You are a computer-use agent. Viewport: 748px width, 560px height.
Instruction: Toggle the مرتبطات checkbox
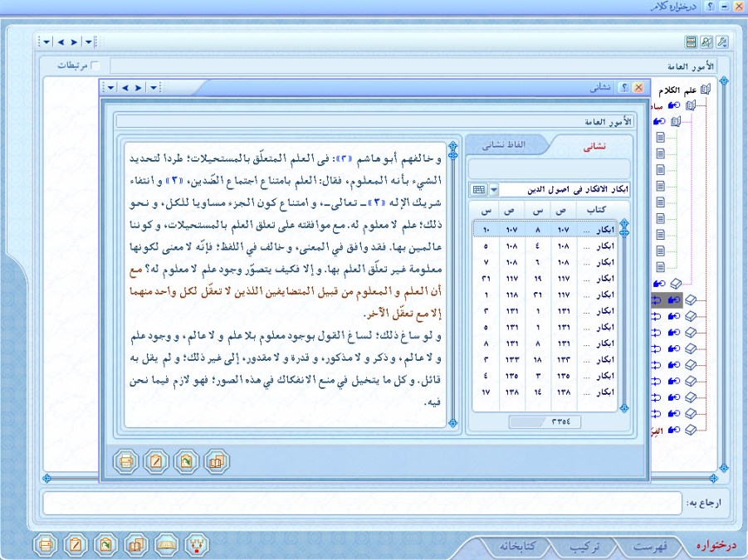click(95, 66)
